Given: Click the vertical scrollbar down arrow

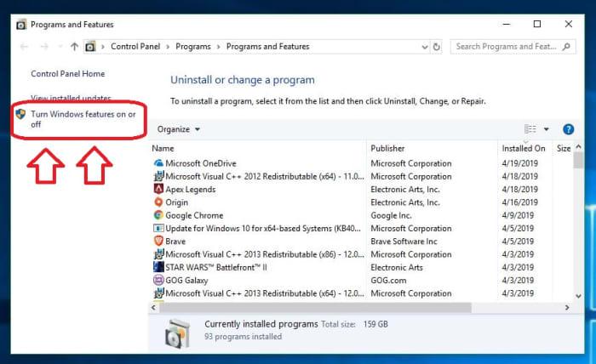Looking at the screenshot, I should (578, 296).
